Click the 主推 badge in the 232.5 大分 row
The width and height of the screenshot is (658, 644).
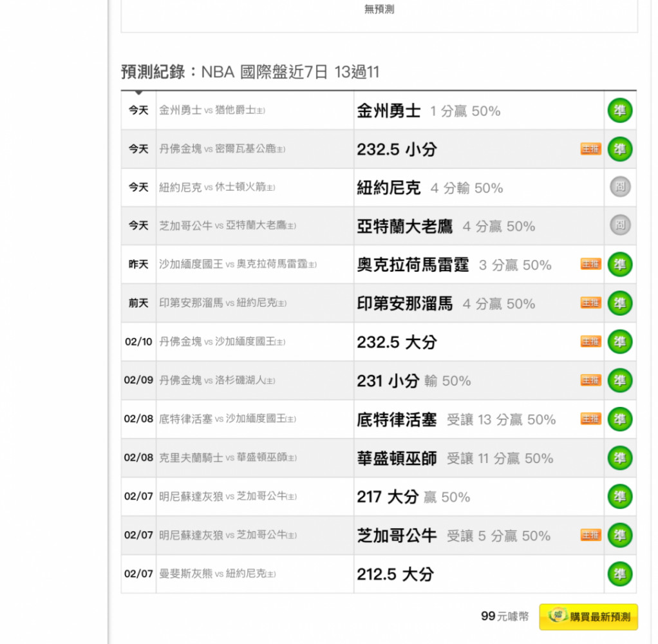(591, 342)
